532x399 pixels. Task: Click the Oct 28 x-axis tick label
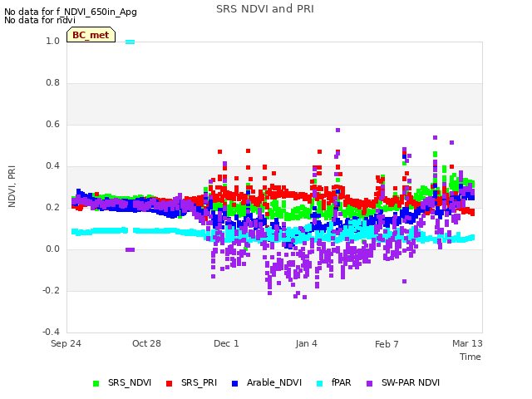coord(146,343)
